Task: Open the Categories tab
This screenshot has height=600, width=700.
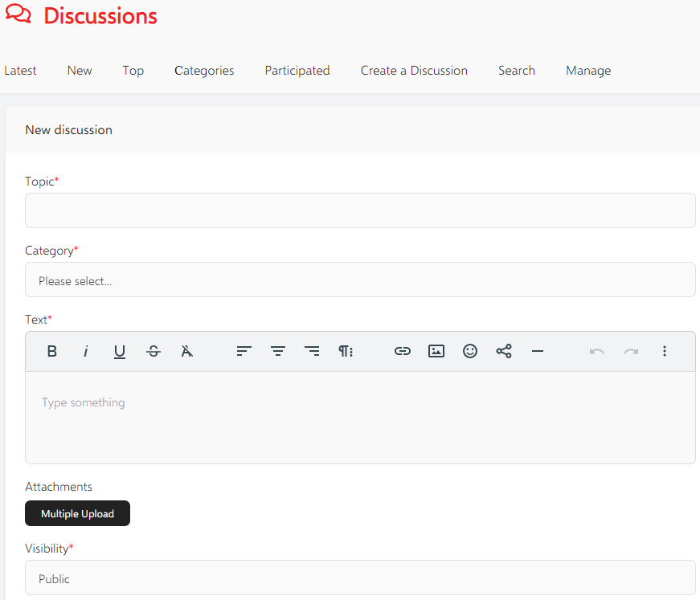Action: (204, 71)
